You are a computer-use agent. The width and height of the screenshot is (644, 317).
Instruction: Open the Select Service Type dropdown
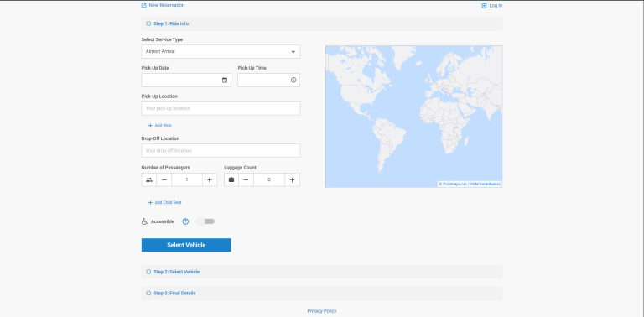pyautogui.click(x=221, y=52)
